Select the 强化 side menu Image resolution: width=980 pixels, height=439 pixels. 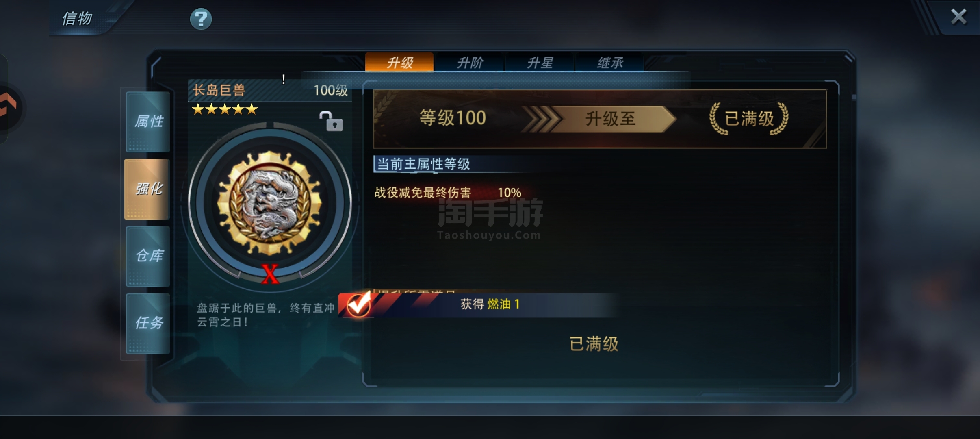[147, 189]
